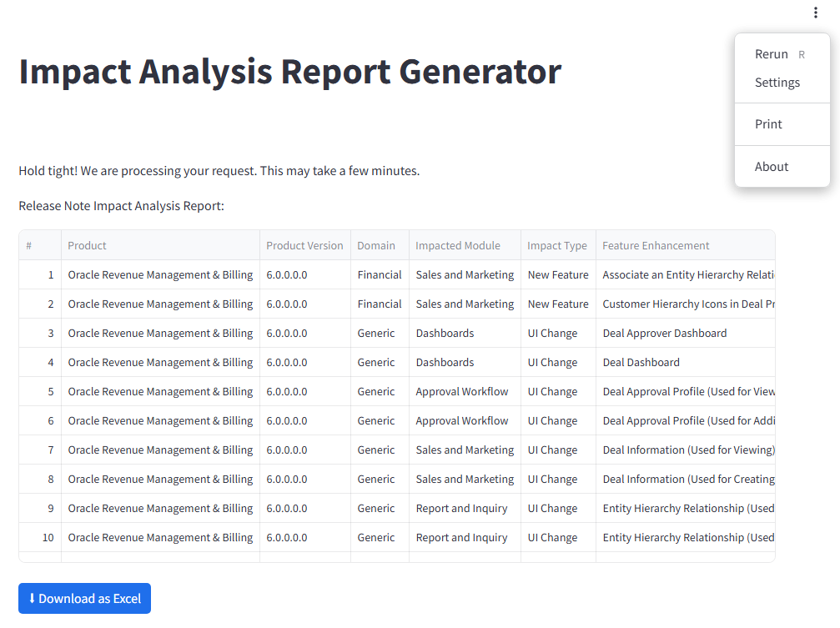Open Settings from the menu
Viewport: 840px width, 628px height.
point(777,83)
